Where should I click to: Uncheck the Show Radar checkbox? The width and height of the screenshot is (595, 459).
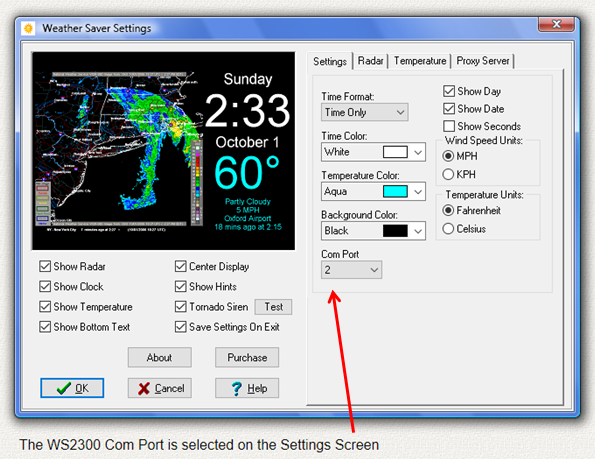point(45,266)
